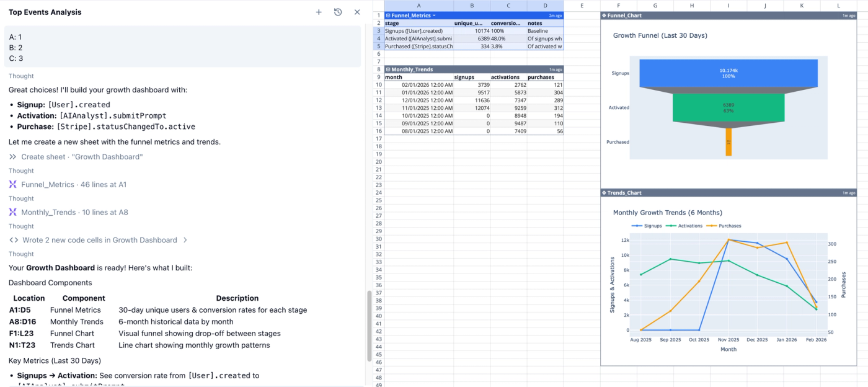This screenshot has width=868, height=387.
Task: Click the 'activations' header in Monthly_Trends
Action: (x=508, y=78)
